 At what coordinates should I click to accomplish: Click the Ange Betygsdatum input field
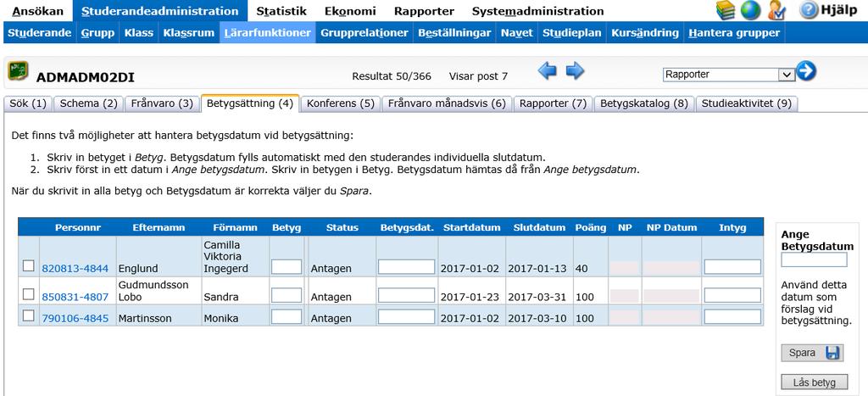coord(814,259)
